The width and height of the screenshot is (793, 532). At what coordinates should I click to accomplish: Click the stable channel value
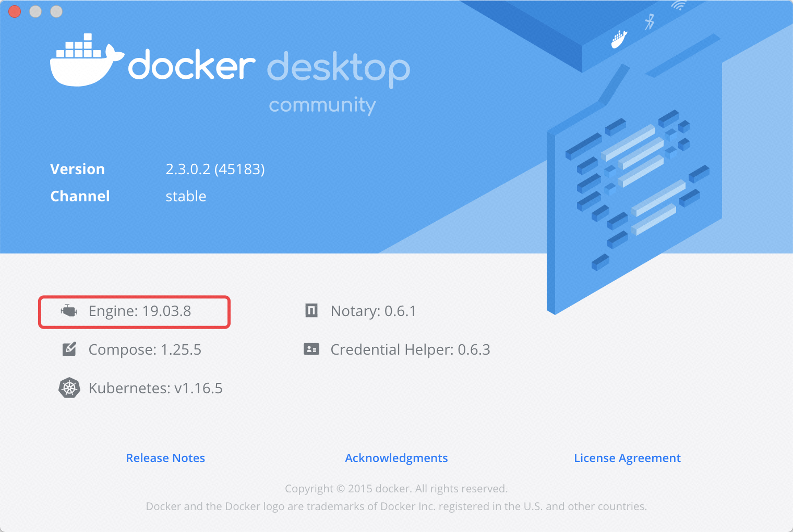coord(186,196)
